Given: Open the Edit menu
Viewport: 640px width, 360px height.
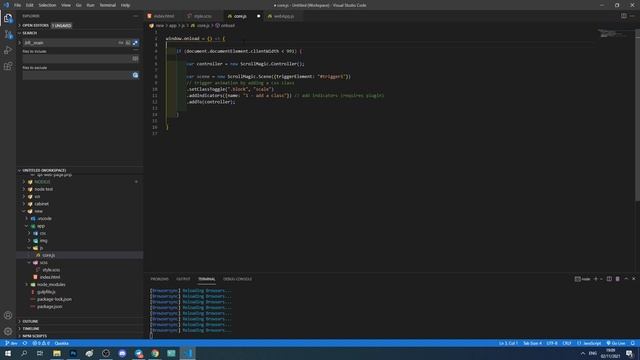Looking at the screenshot, I should [30, 5].
